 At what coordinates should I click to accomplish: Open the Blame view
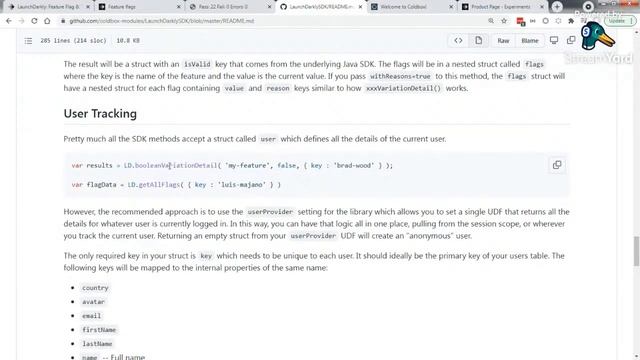[x=530, y=40]
